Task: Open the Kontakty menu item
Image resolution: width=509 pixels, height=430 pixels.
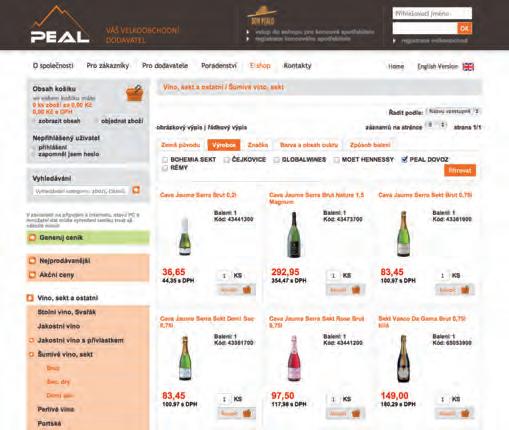Action: click(297, 66)
